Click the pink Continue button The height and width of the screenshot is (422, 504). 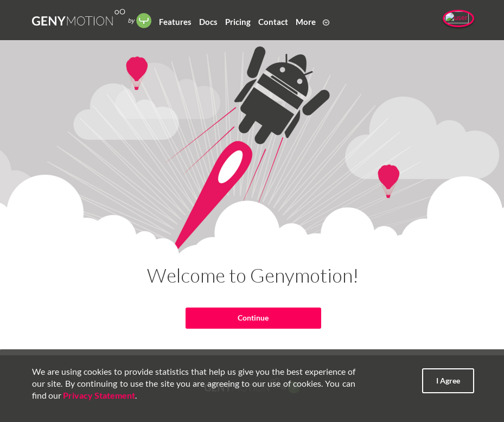point(253,318)
